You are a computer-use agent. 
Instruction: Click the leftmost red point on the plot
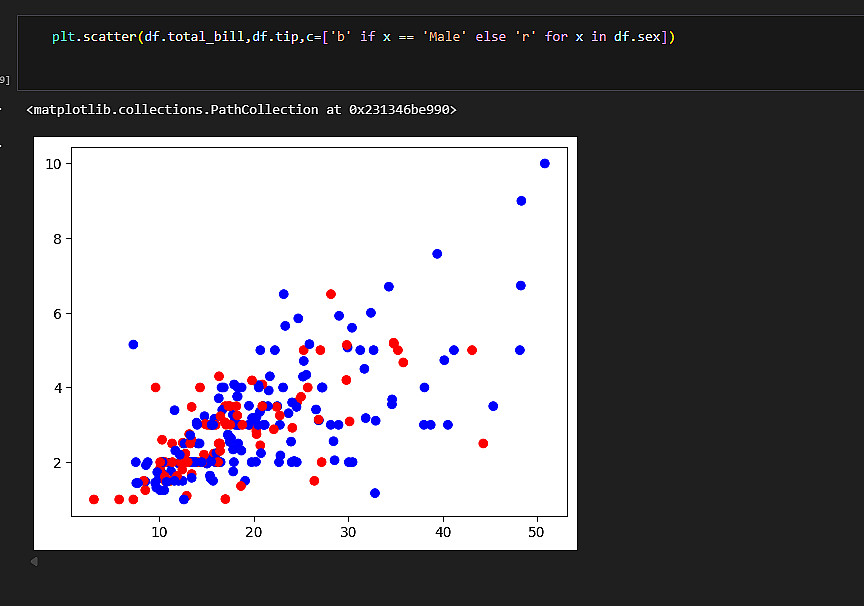[94, 500]
